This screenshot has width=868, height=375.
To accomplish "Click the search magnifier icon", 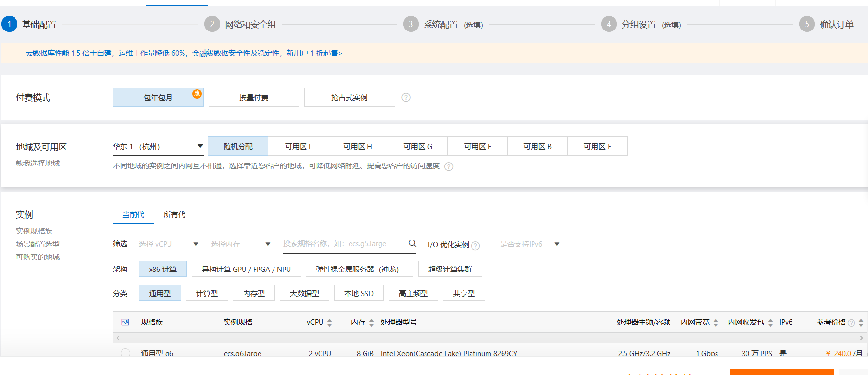I will click(x=412, y=243).
